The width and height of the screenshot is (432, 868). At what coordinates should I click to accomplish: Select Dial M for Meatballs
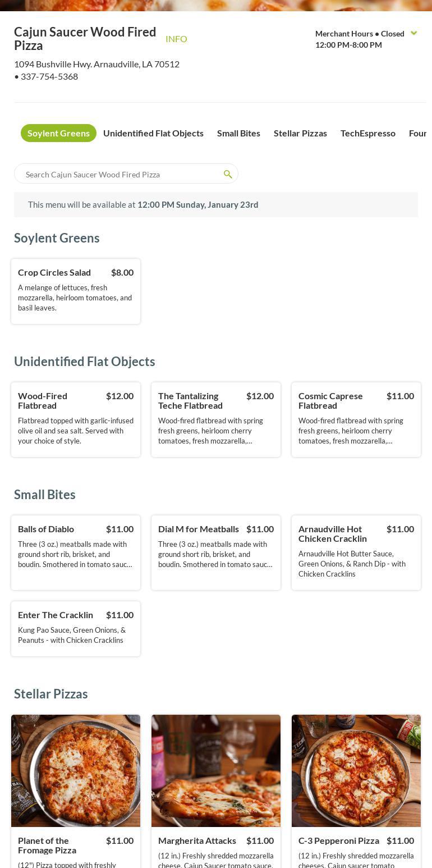[216, 552]
